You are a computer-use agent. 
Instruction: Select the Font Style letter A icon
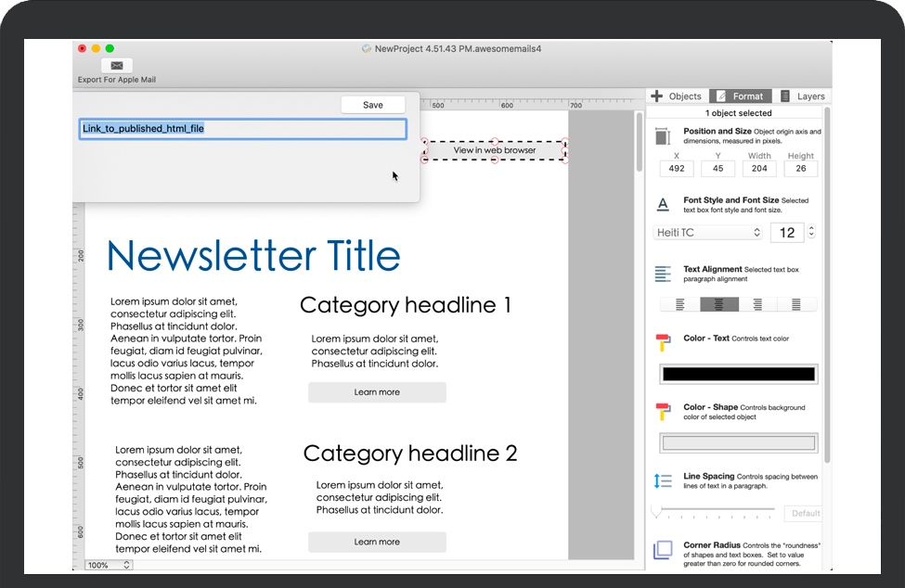(x=662, y=205)
